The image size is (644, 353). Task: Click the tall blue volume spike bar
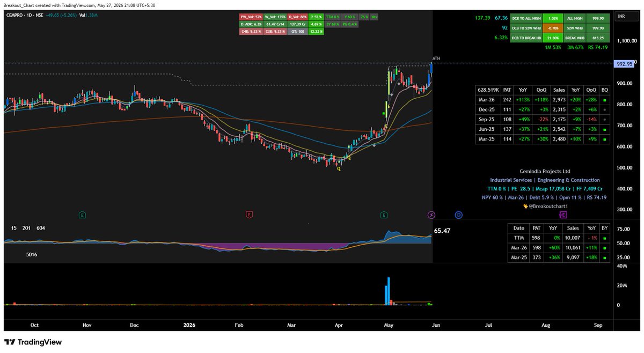(388, 291)
